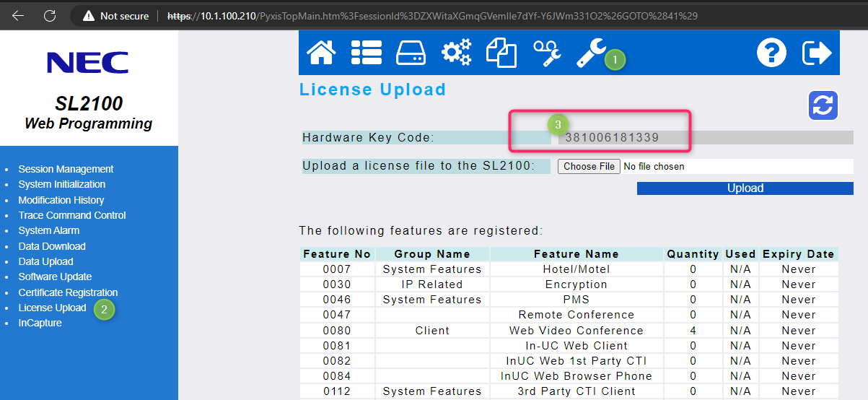Open Modification History link

coord(61,200)
